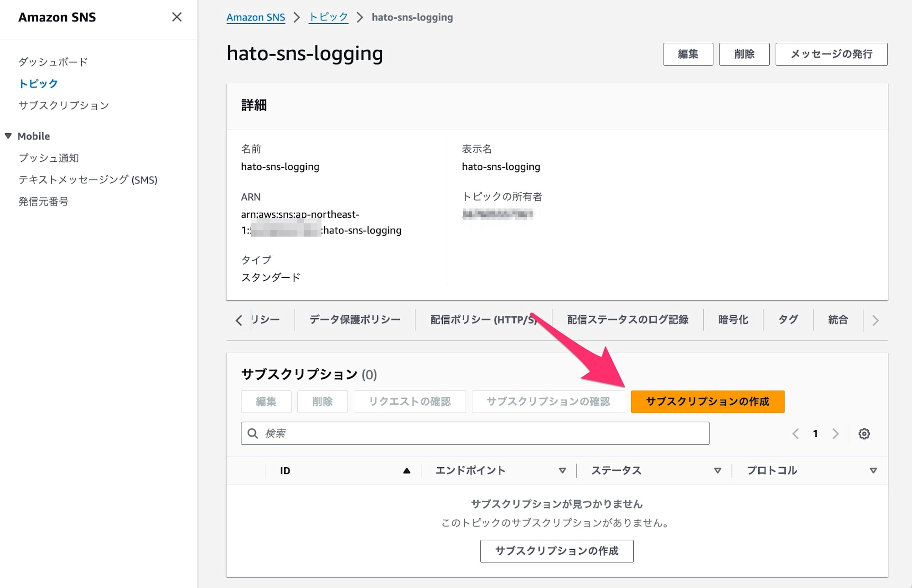
Task: Click the Amazon SNS breadcrumb link
Action: pos(256,17)
